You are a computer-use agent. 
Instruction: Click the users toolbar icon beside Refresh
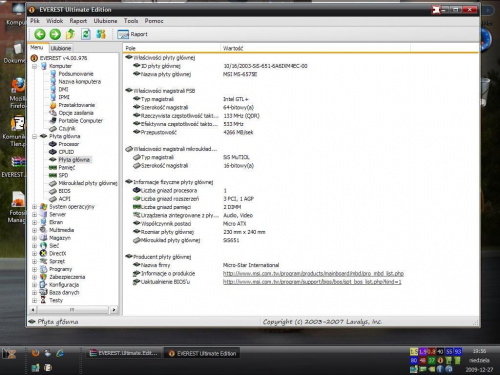(101, 34)
